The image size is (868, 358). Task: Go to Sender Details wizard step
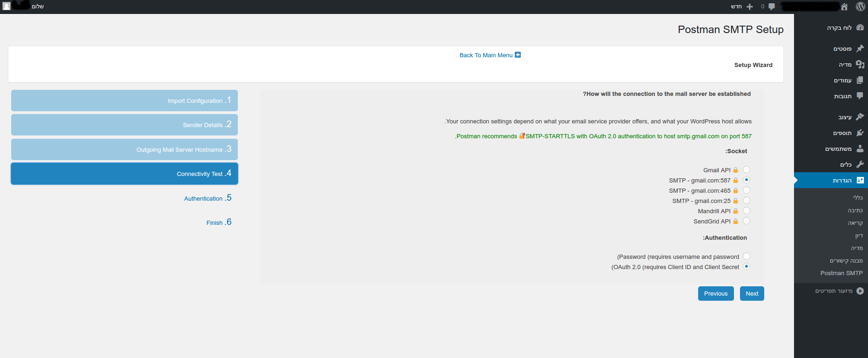click(124, 125)
